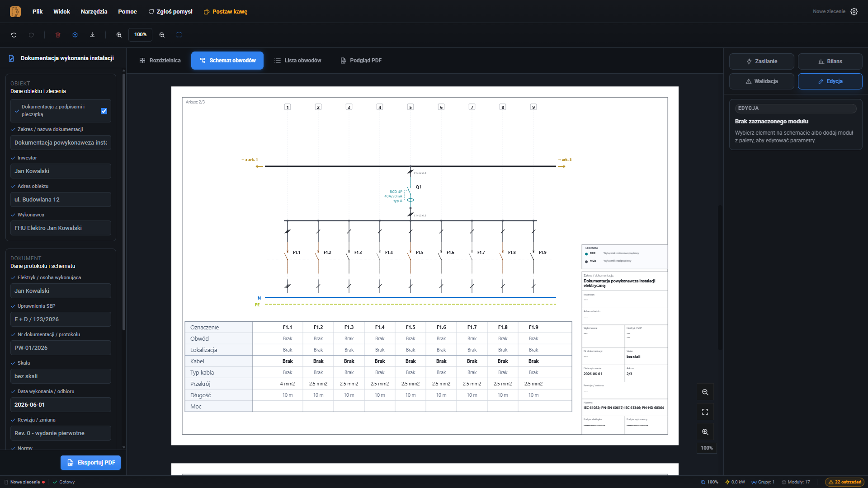Click the Eksportuj PDF button
Image resolution: width=868 pixels, height=488 pixels.
pos(90,463)
